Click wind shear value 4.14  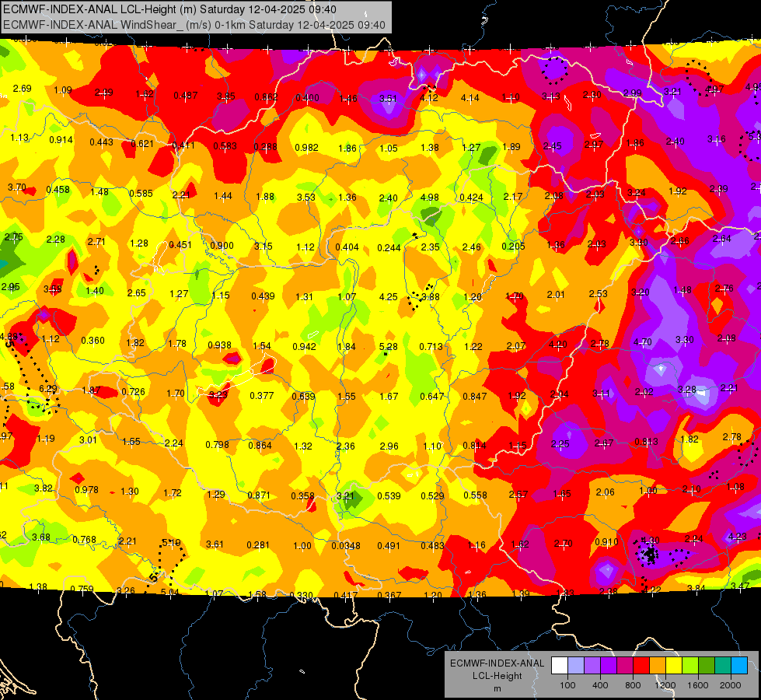click(x=470, y=98)
